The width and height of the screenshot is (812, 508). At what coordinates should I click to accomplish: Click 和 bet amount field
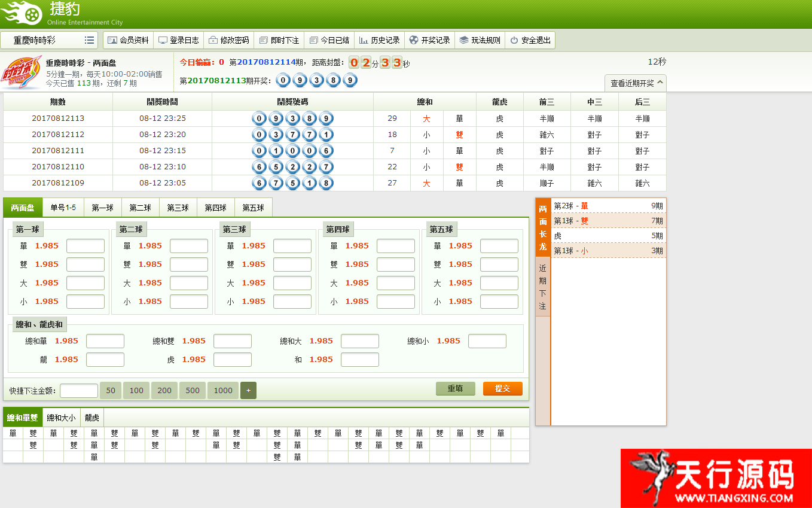[x=360, y=360]
